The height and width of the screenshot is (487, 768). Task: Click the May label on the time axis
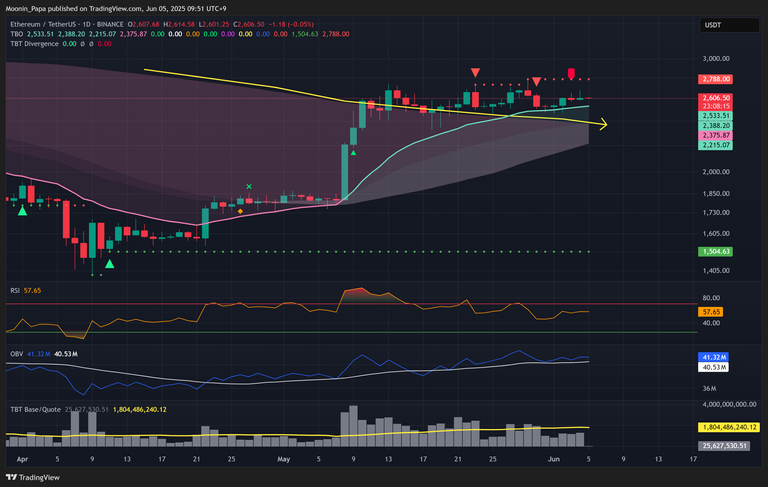coord(284,459)
